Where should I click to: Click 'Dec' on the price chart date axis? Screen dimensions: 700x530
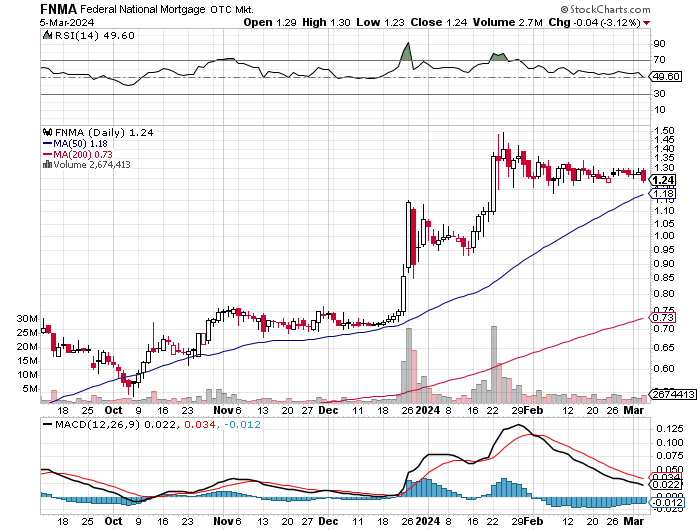[x=328, y=410]
